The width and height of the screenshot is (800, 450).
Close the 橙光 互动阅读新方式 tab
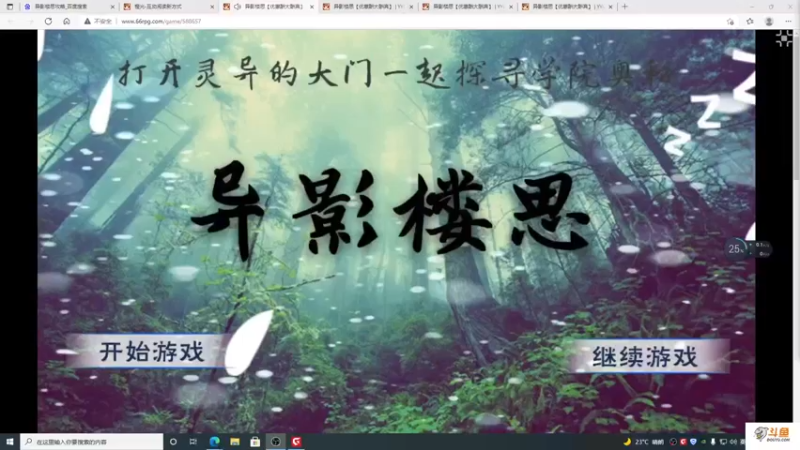click(212, 7)
